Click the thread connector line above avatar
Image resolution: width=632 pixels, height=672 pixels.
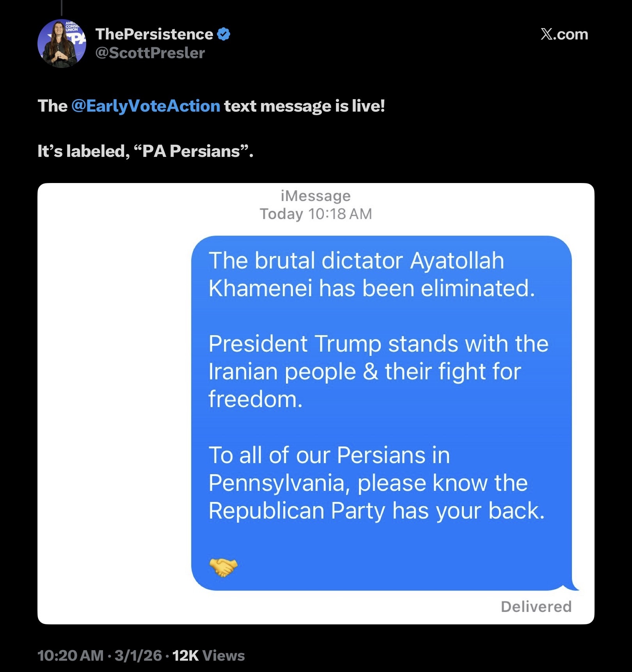[x=62, y=8]
